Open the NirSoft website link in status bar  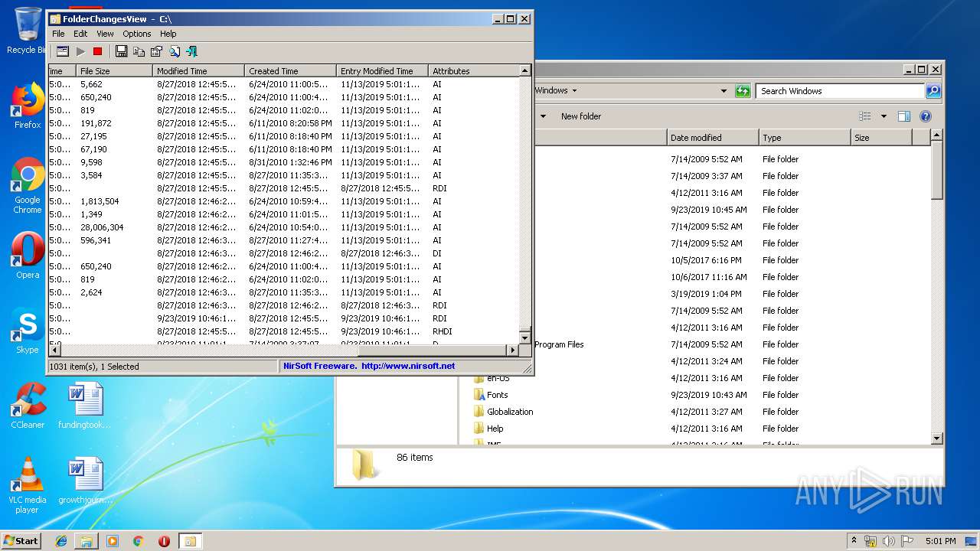(x=408, y=366)
